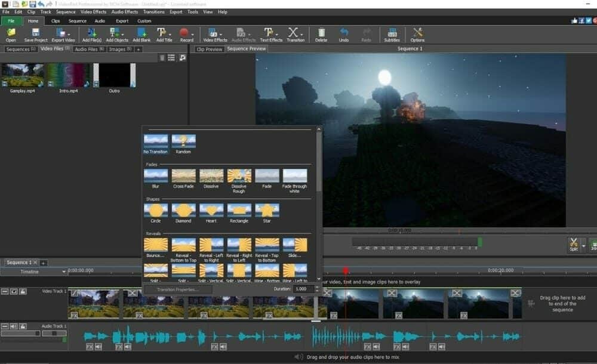Switch the media bin to list view
This screenshot has width=597, height=364.
click(x=171, y=57)
